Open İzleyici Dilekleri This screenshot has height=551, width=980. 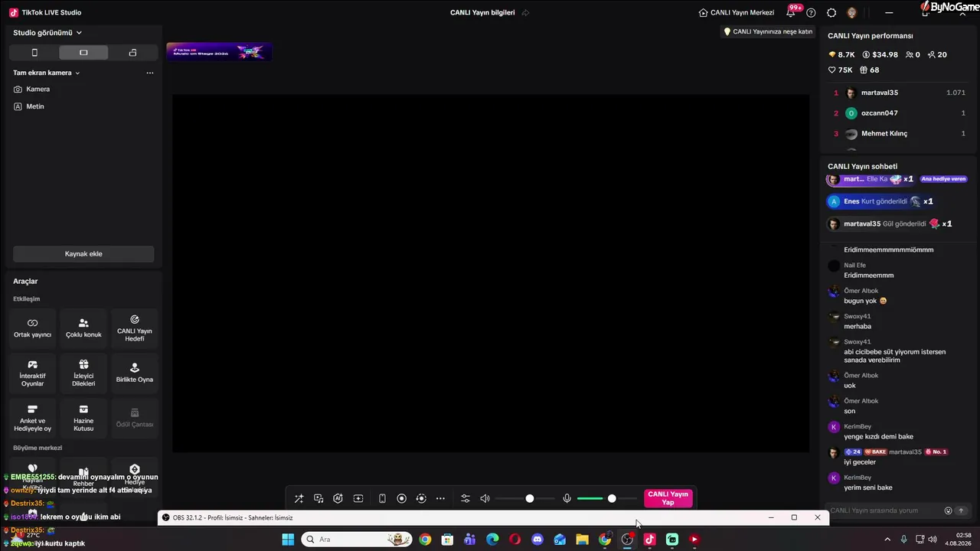click(x=83, y=373)
